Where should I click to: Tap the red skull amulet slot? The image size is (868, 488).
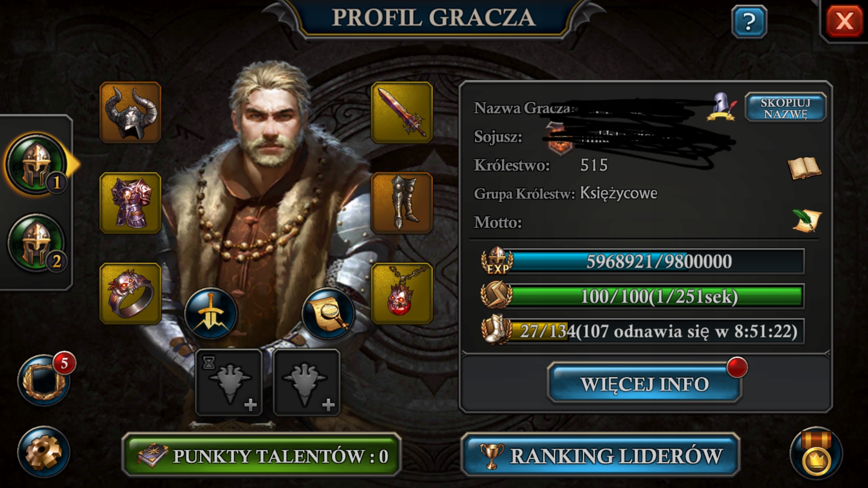pyautogui.click(x=402, y=293)
